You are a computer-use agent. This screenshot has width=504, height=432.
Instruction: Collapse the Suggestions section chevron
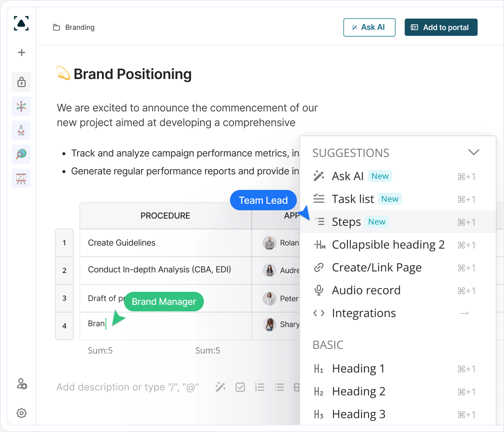(473, 152)
